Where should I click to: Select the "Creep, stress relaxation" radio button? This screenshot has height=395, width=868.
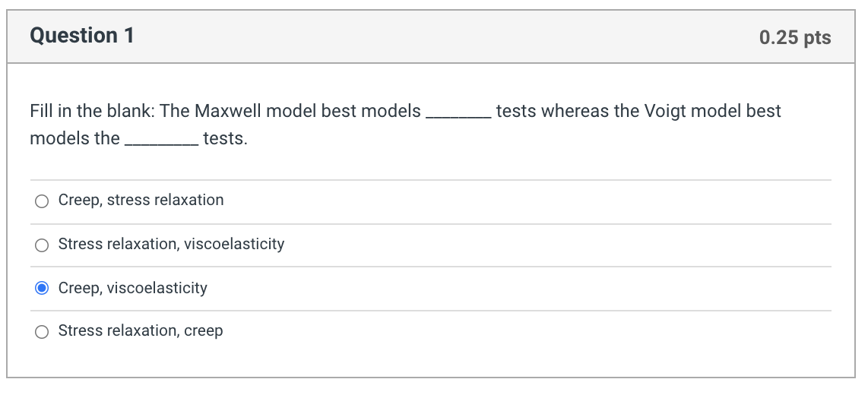[43, 201]
